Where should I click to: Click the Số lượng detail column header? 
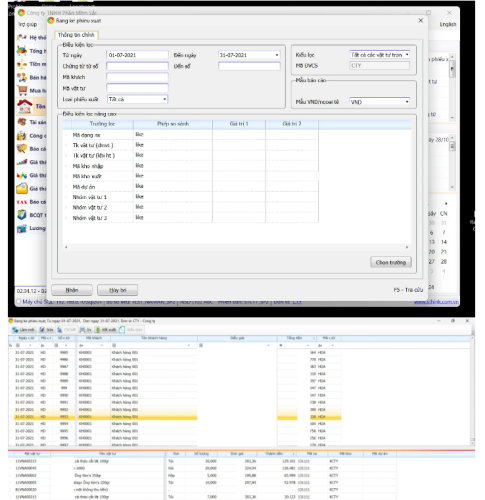(201, 454)
